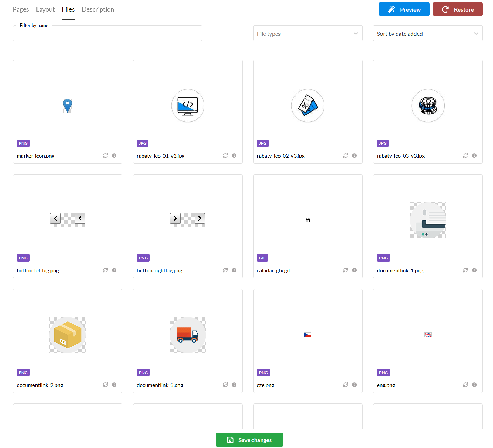Viewport: 493px width, 448px height.
Task: Show info for eng.png
Action: (474, 385)
